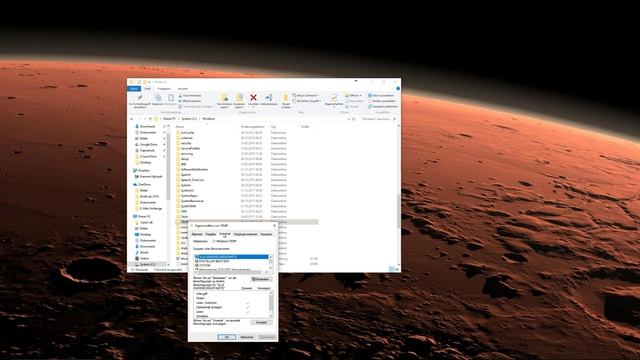Screen dimensions: 640x360
Task: Click the Verschieben nach icon
Action: 224,98
